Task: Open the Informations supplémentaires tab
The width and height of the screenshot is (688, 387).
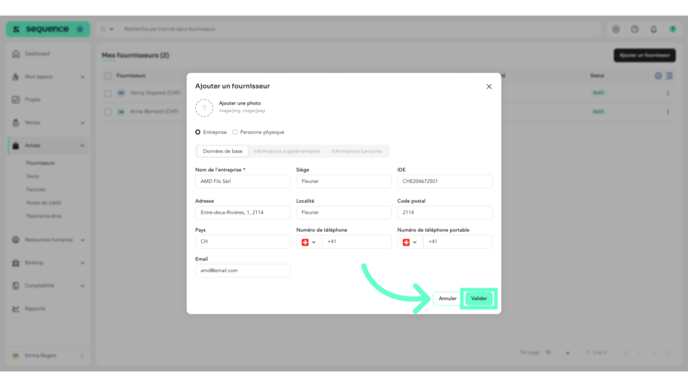Action: coord(287,151)
